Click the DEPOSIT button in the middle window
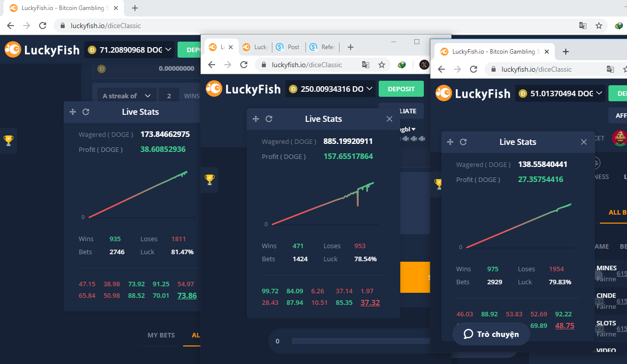627x364 pixels. (x=401, y=89)
